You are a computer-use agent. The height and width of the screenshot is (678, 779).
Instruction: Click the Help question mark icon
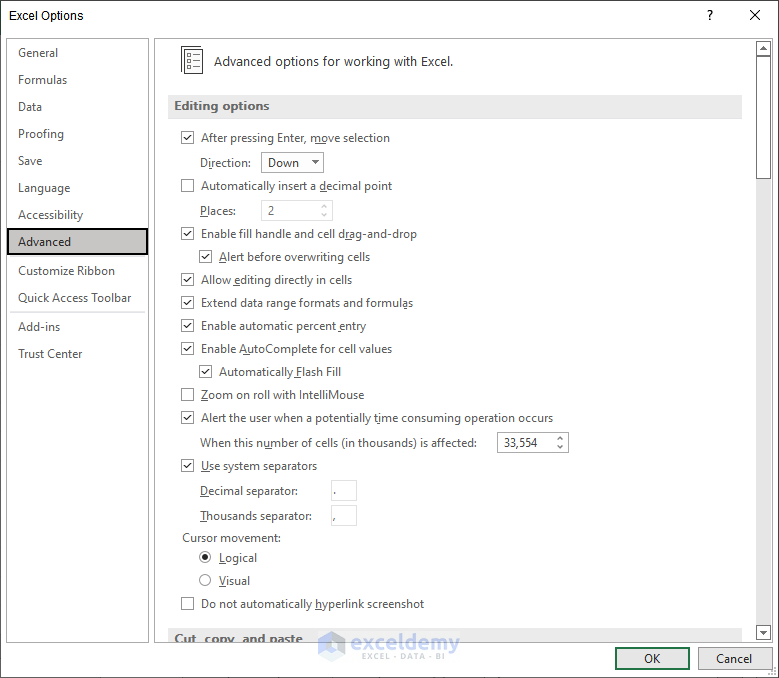tap(710, 15)
